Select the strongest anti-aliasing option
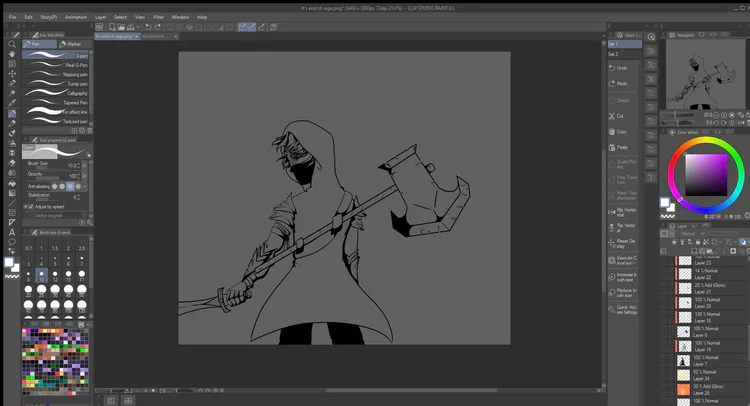The image size is (750, 406). click(78, 186)
